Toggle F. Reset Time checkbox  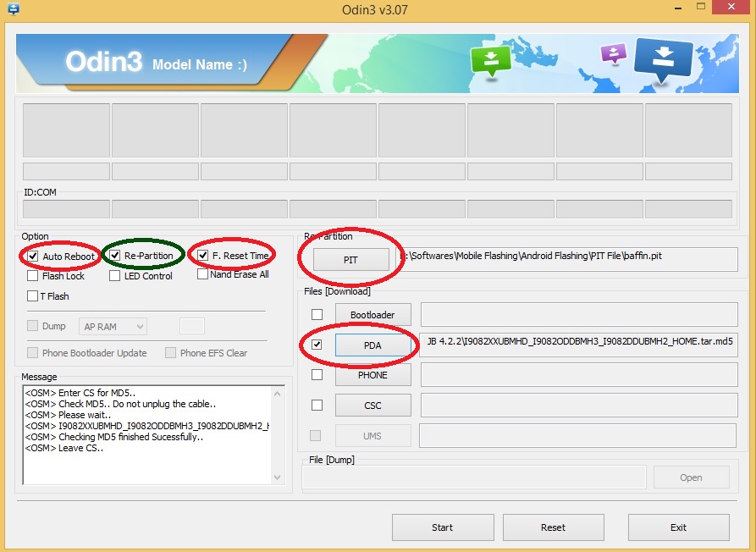(x=203, y=255)
